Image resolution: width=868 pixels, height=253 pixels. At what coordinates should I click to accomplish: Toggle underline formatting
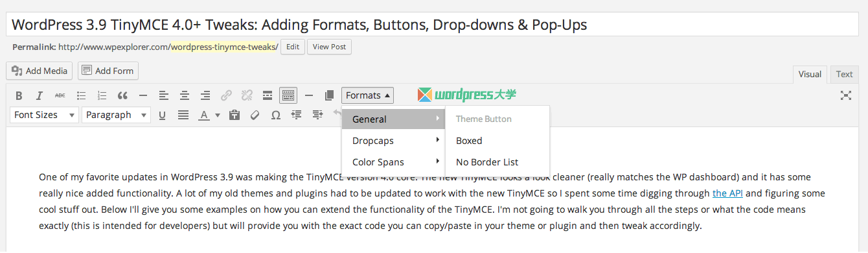(x=162, y=115)
